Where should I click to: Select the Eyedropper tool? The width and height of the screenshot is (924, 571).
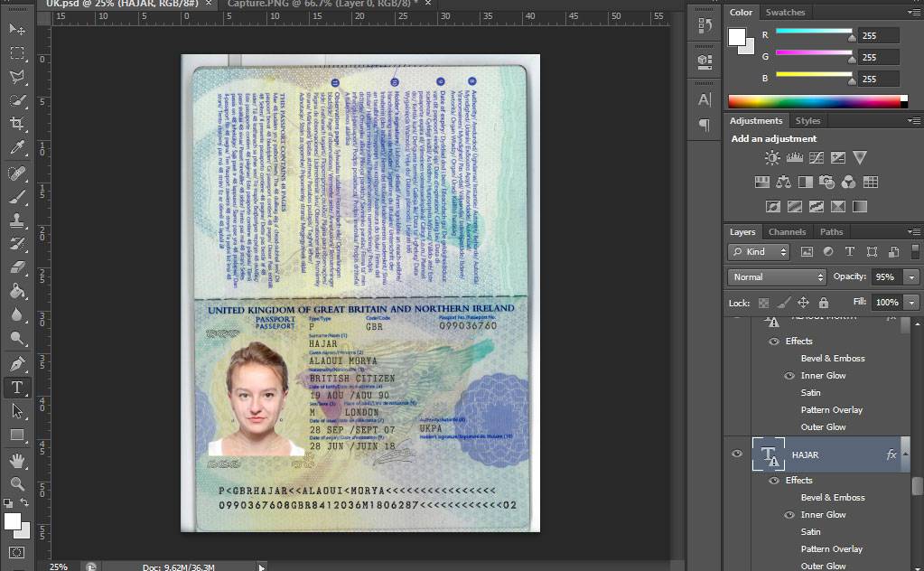click(x=17, y=147)
